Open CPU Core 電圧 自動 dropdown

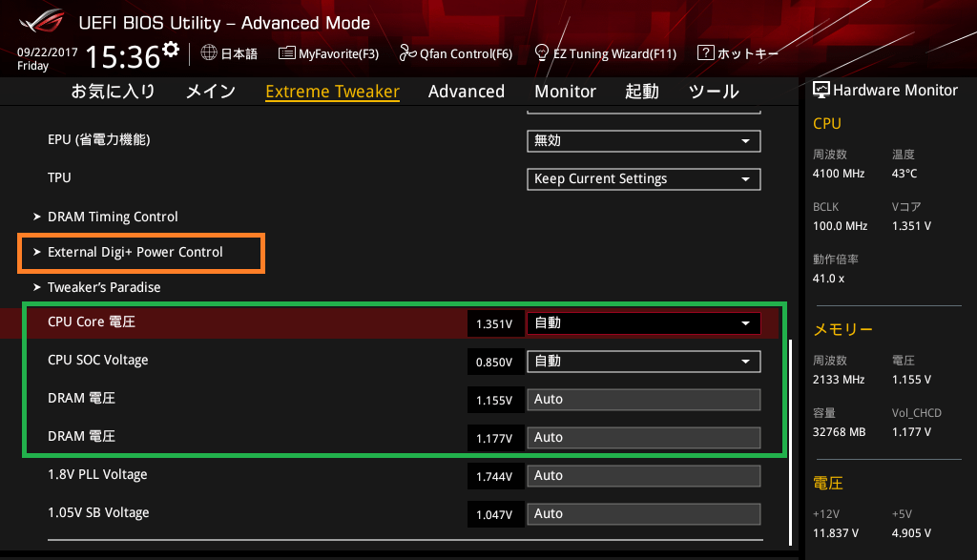pyautogui.click(x=644, y=323)
